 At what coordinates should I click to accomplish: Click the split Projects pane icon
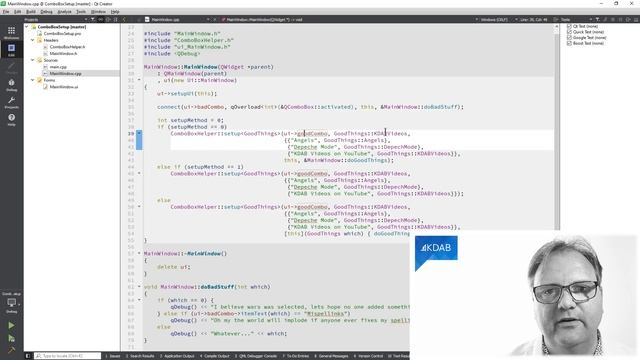click(108, 19)
